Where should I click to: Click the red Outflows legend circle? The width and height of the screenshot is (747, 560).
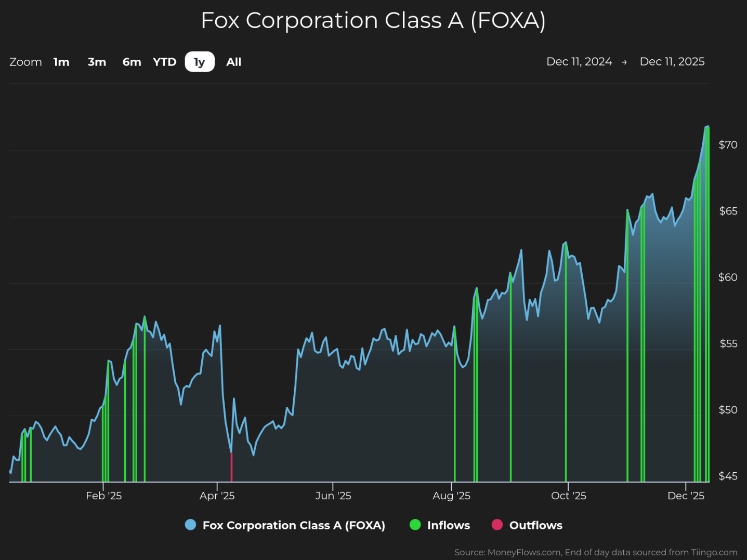pyautogui.click(x=497, y=525)
